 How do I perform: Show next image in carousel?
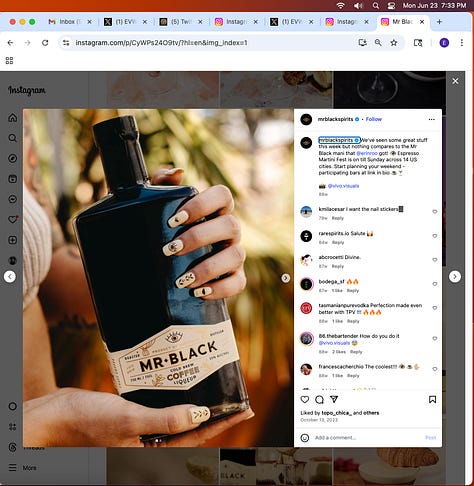click(x=285, y=278)
